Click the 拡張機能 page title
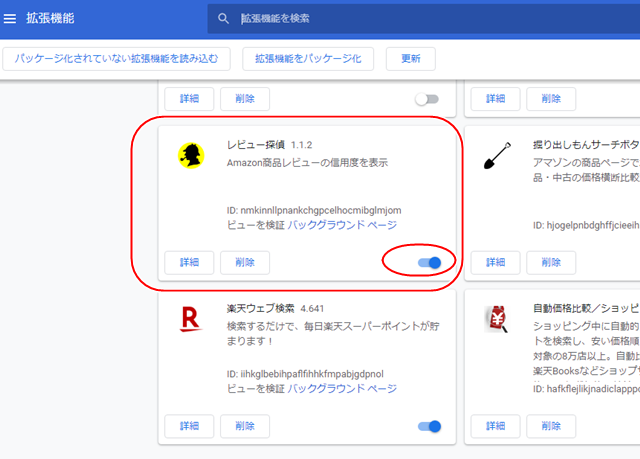 point(50,18)
